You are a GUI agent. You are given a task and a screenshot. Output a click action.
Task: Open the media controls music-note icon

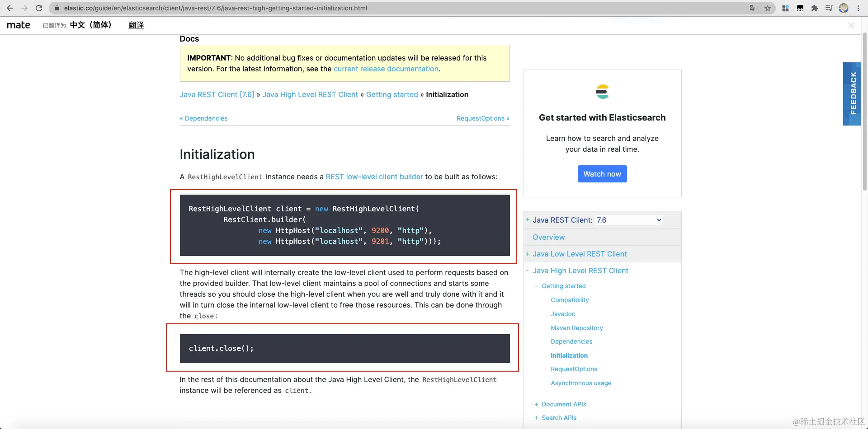tap(829, 8)
